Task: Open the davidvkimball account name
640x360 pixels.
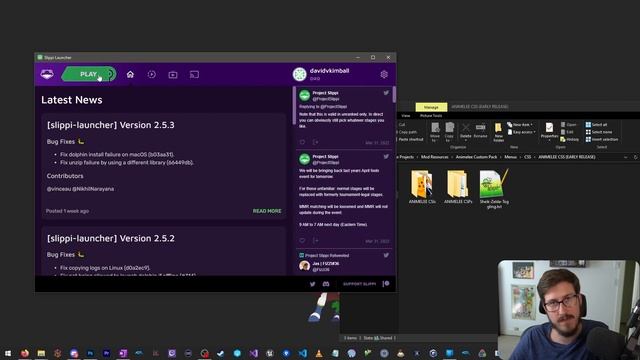Action: click(x=329, y=71)
